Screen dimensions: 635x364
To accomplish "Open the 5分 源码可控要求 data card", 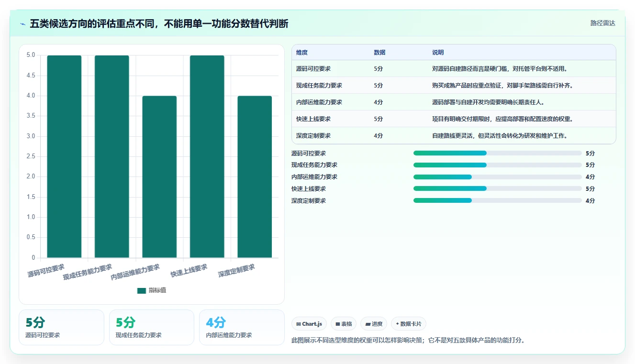I will 61,327.
